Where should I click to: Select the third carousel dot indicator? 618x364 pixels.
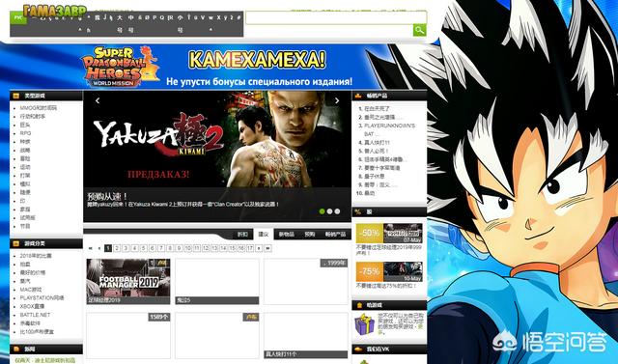click(337, 211)
